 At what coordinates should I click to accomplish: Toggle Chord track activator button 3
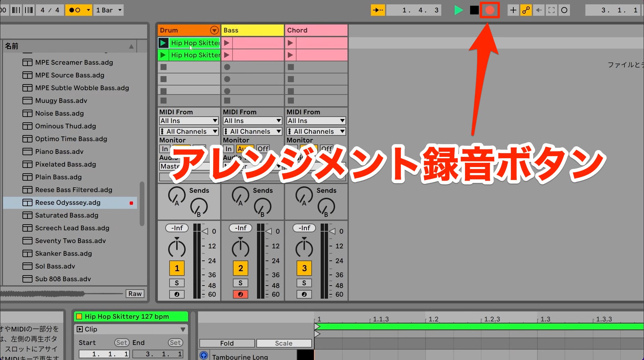click(304, 268)
